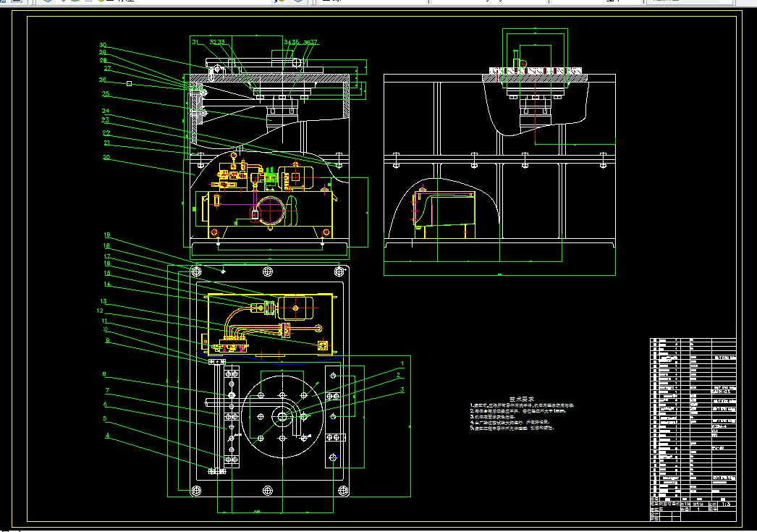This screenshot has height=532, width=757.
Task: Click the 1:3 scale cell in title block
Action: (x=726, y=504)
